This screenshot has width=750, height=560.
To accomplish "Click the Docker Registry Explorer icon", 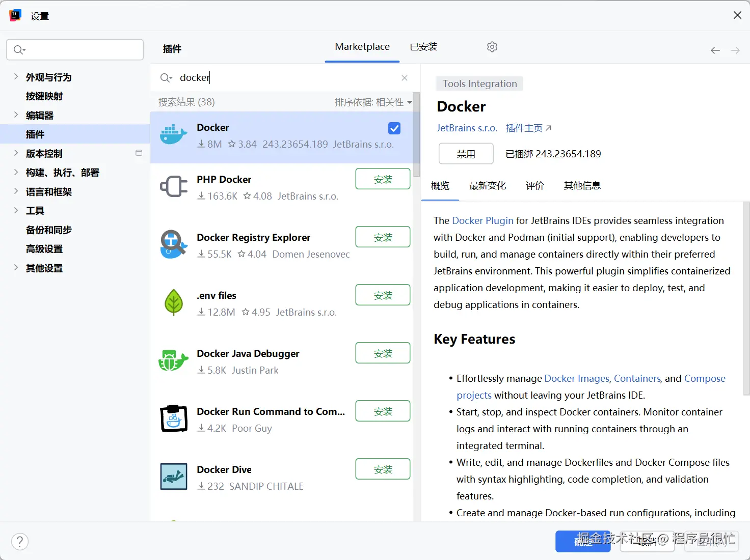I will [x=173, y=244].
